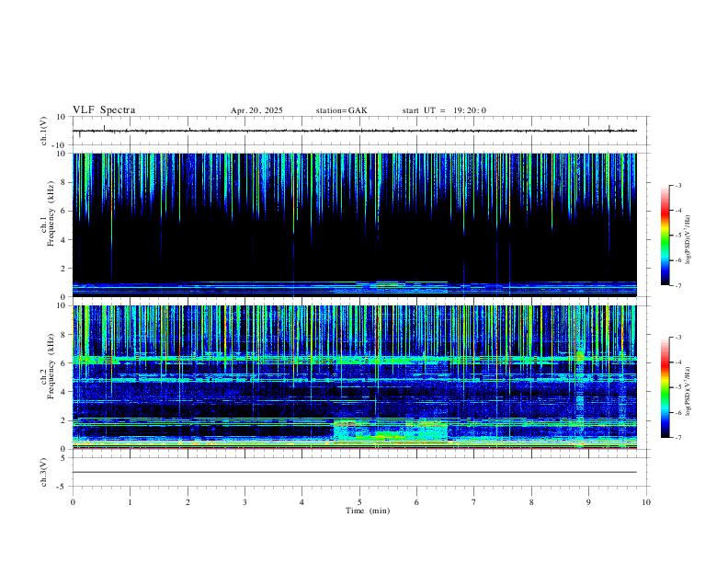Click the ch.2 spectrogram color scale bar

pyautogui.click(x=665, y=387)
